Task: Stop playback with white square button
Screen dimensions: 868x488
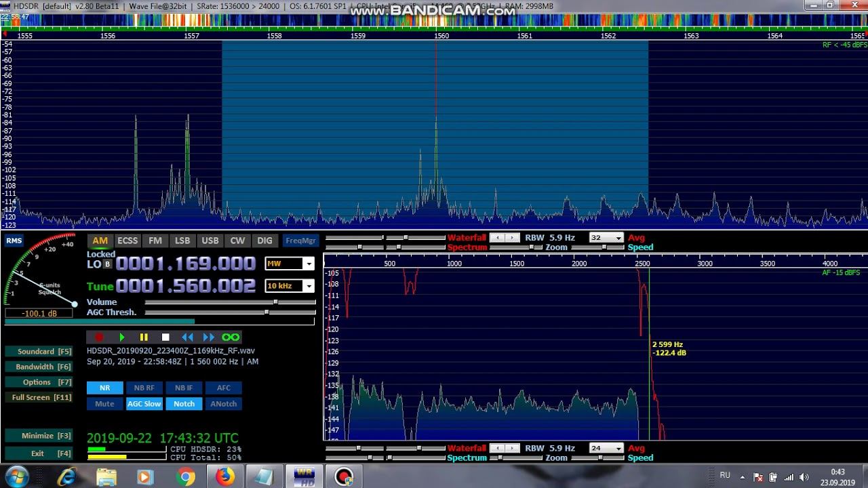Action: point(165,337)
